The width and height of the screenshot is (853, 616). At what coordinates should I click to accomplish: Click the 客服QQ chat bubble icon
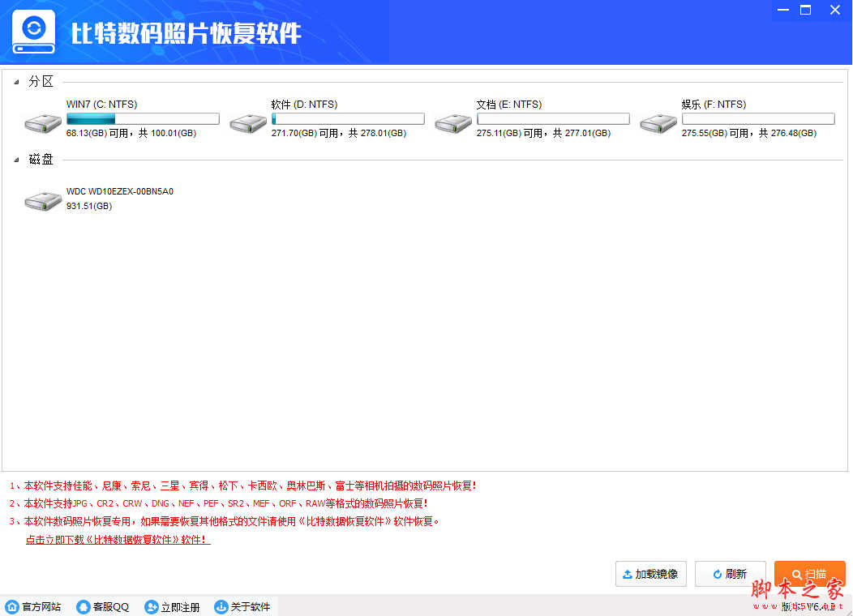84,606
